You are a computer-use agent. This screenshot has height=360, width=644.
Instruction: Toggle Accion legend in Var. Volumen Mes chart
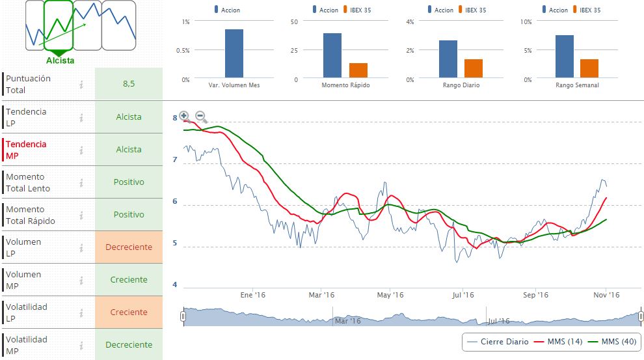[227, 10]
